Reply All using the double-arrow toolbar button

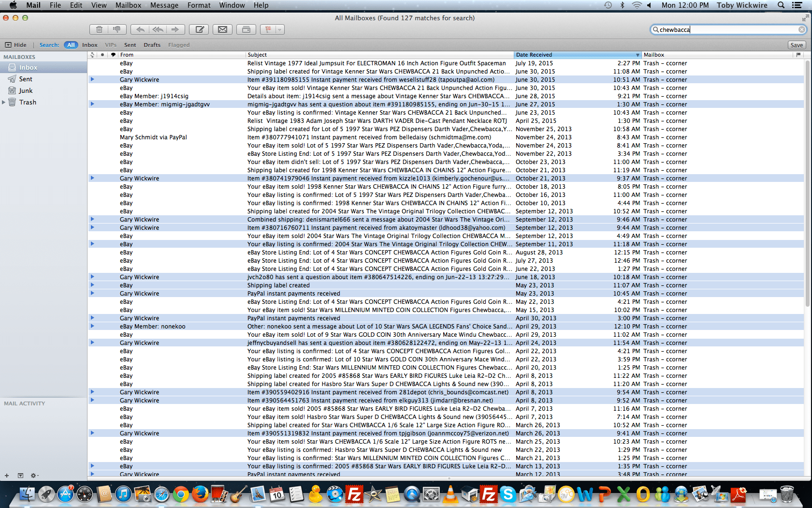pyautogui.click(x=158, y=30)
